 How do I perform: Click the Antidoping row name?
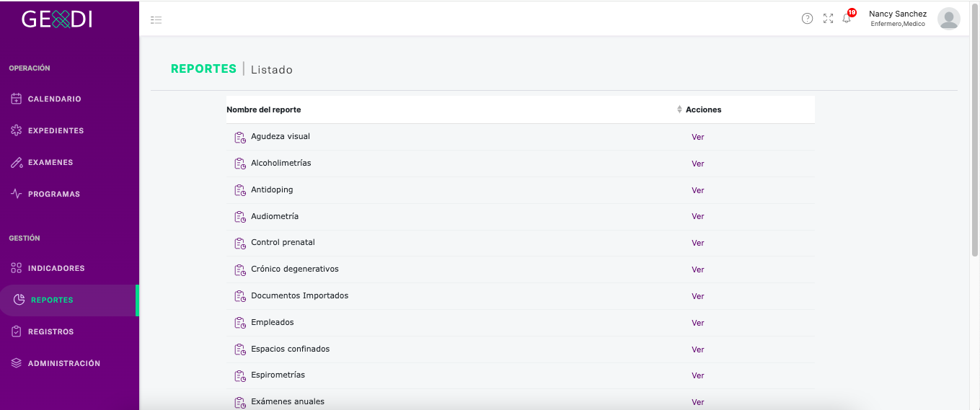point(272,190)
